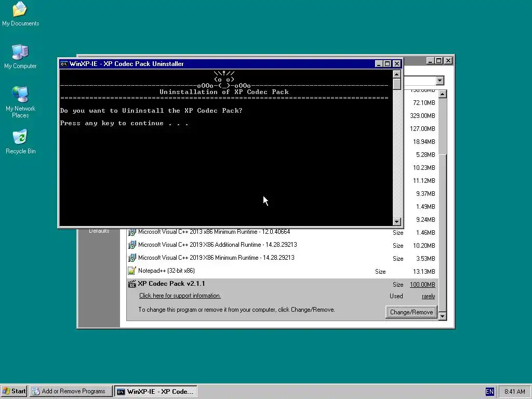
Task: Open My Network Places desktop icon
Action: (20, 102)
